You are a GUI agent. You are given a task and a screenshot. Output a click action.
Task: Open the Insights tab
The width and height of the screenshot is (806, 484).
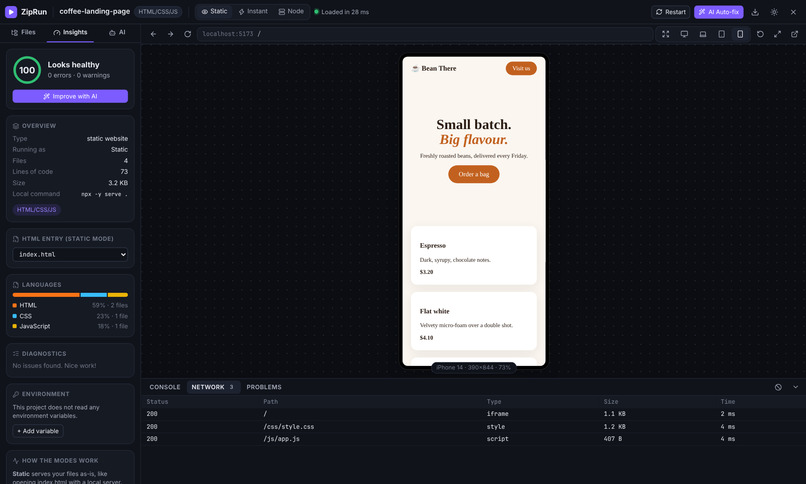(x=70, y=32)
